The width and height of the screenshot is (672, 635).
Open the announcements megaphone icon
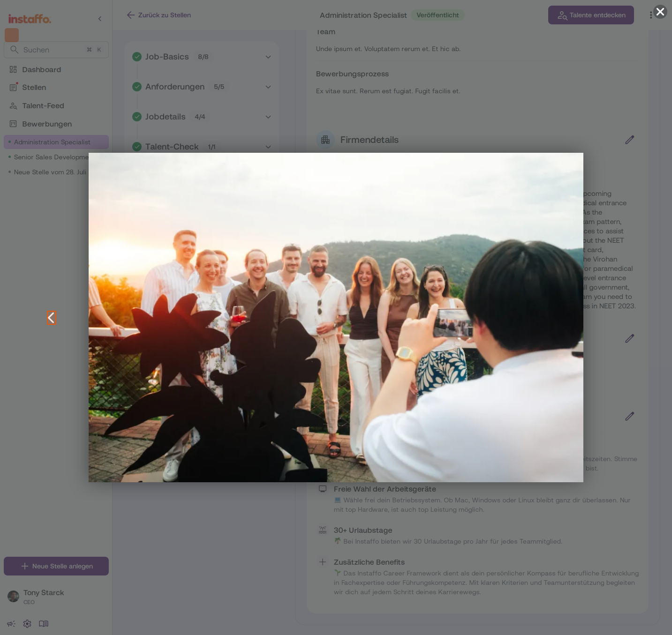point(11,624)
